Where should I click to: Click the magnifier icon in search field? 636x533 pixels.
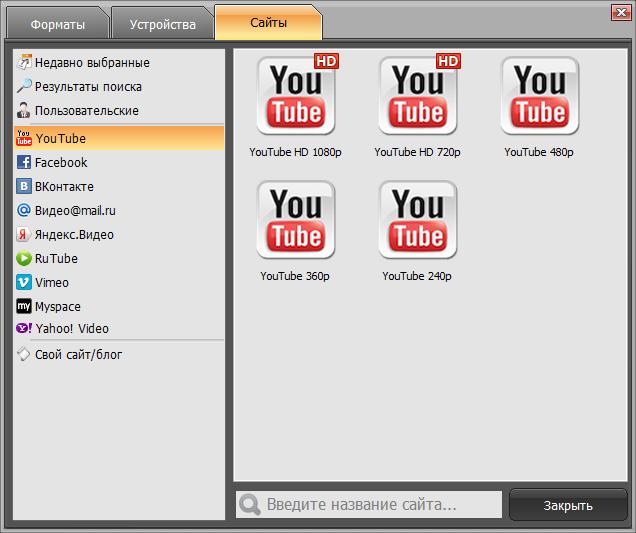249,505
